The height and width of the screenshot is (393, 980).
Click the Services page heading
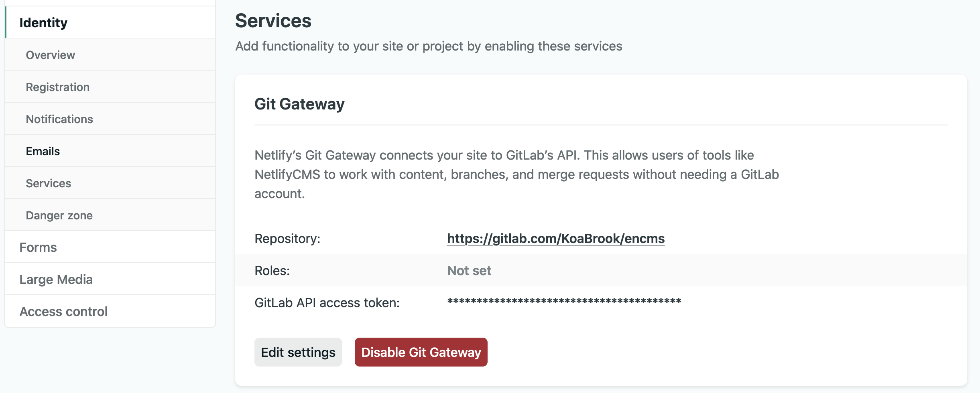pos(273,21)
